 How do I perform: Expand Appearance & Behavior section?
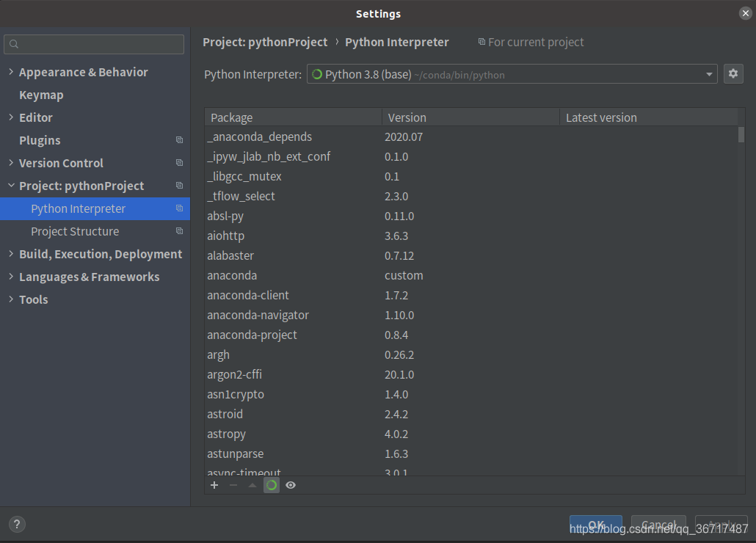[11, 72]
